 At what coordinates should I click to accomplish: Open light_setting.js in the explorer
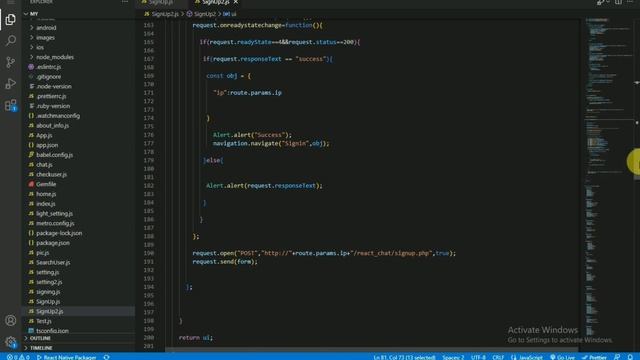click(x=54, y=214)
